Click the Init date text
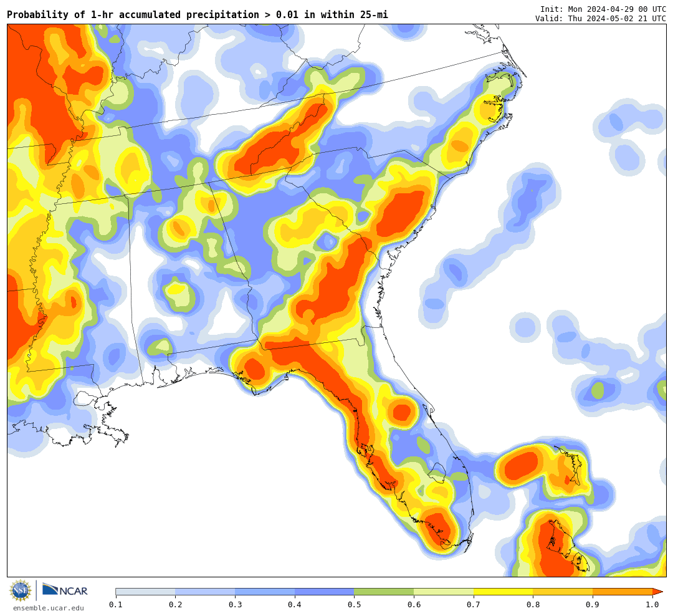Viewport: 673px width, 616px height. click(603, 9)
